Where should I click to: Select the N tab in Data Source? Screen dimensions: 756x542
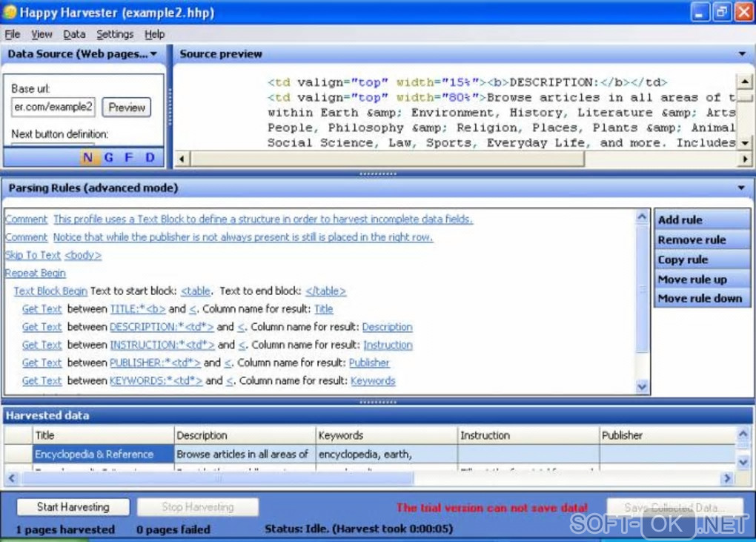(87, 157)
